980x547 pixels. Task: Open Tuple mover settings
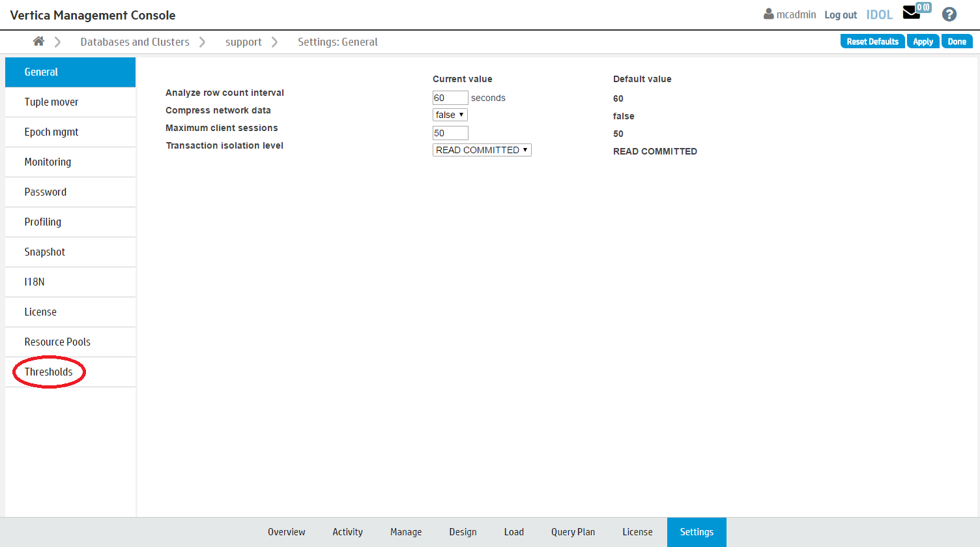click(70, 102)
